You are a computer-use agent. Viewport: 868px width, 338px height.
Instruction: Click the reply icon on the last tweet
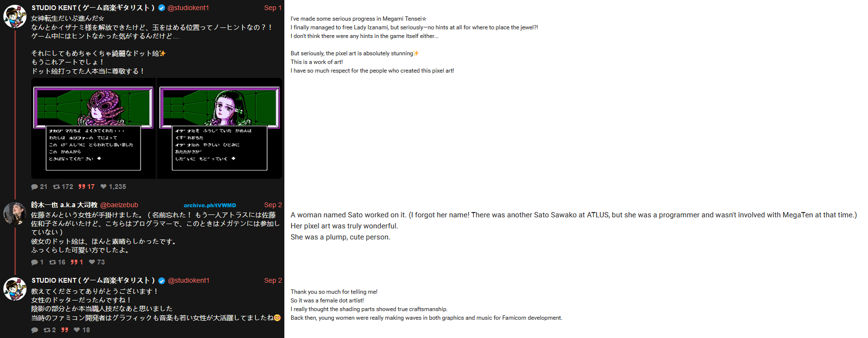coord(35,330)
